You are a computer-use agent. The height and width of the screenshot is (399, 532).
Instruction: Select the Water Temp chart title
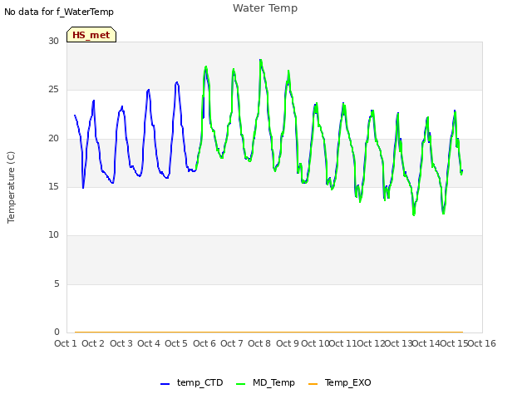point(265,8)
